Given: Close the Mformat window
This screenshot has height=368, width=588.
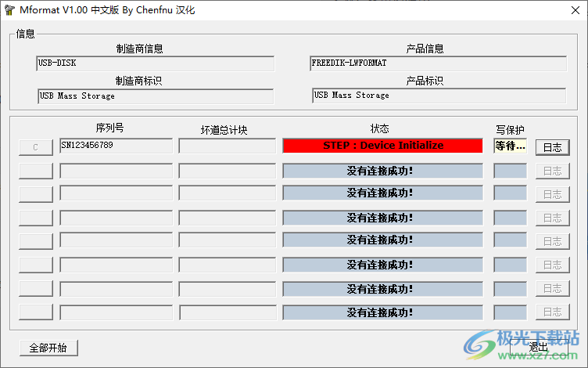Looking at the screenshot, I should coord(575,10).
